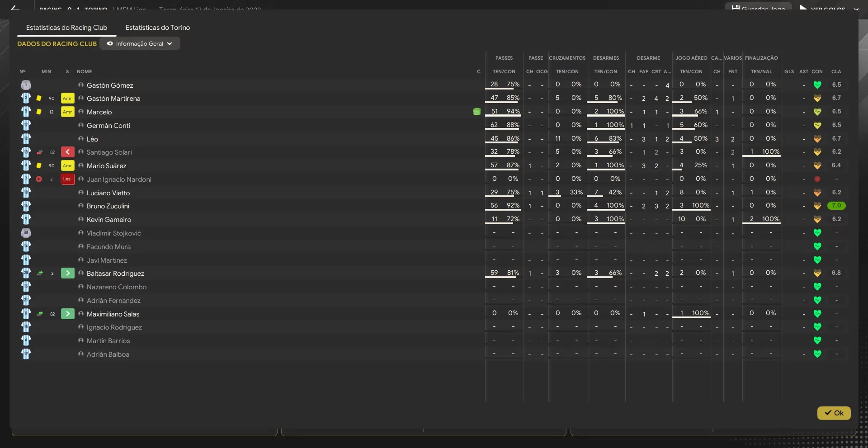868x448 pixels.
Task: Sort by GLS column header
Action: tap(789, 71)
